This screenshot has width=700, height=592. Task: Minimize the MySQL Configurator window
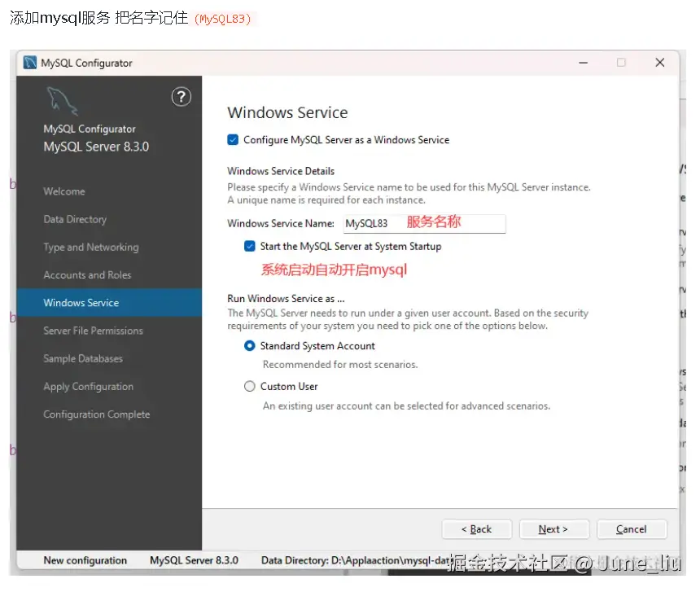point(583,63)
